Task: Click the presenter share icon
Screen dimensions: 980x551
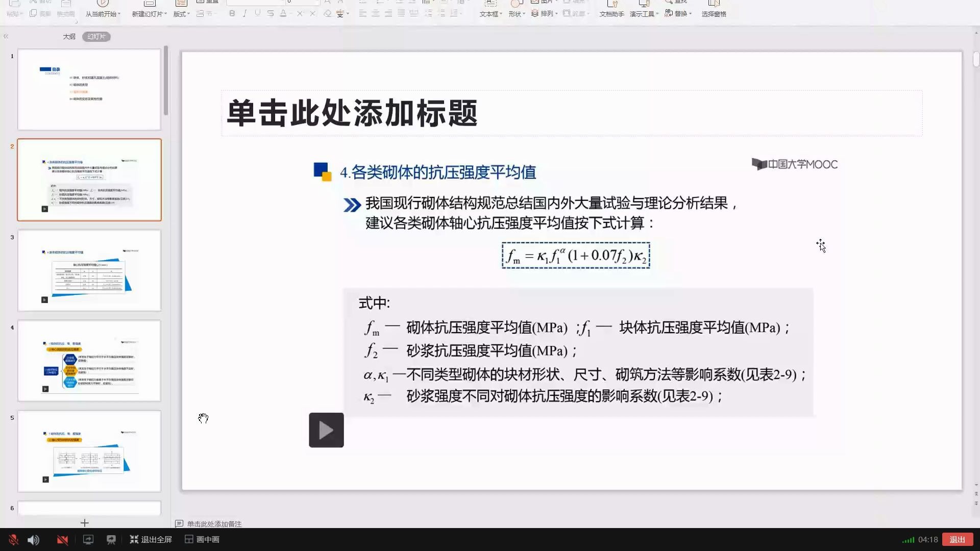Action: click(111, 540)
